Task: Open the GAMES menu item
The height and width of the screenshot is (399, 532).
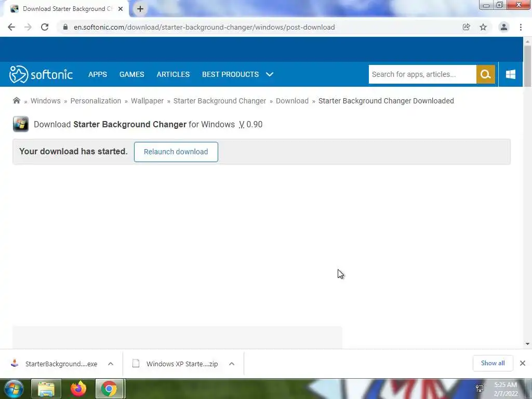Action: point(131,74)
